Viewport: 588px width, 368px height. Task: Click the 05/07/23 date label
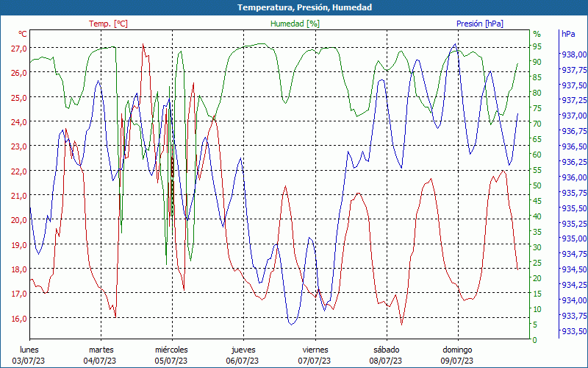click(x=171, y=361)
